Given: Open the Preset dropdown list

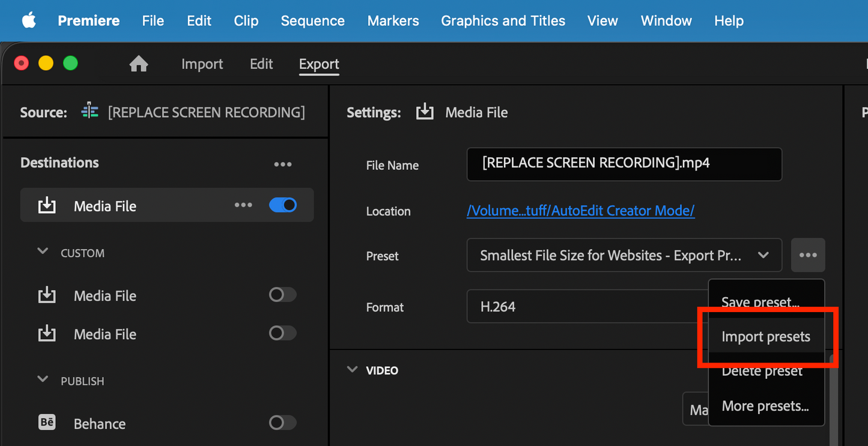Looking at the screenshot, I should coord(624,255).
